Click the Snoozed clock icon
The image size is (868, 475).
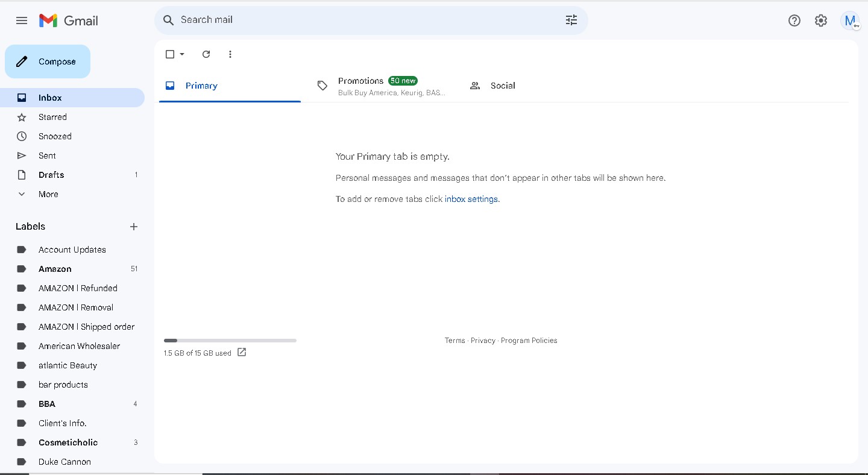click(x=22, y=136)
